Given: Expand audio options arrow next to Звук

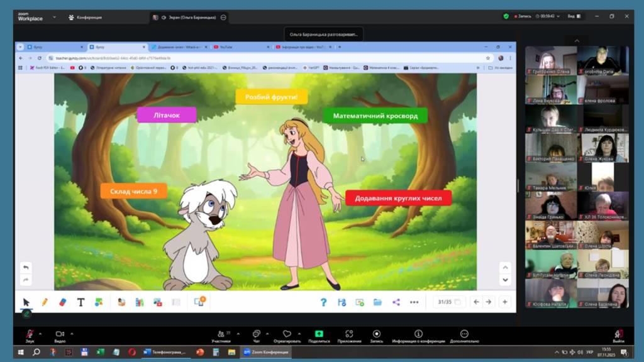Looking at the screenshot, I should tap(41, 333).
